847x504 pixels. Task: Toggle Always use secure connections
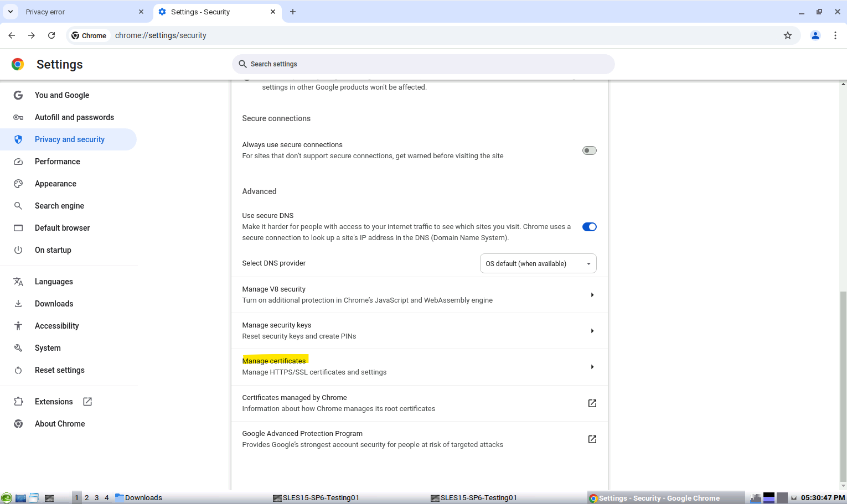[589, 150]
